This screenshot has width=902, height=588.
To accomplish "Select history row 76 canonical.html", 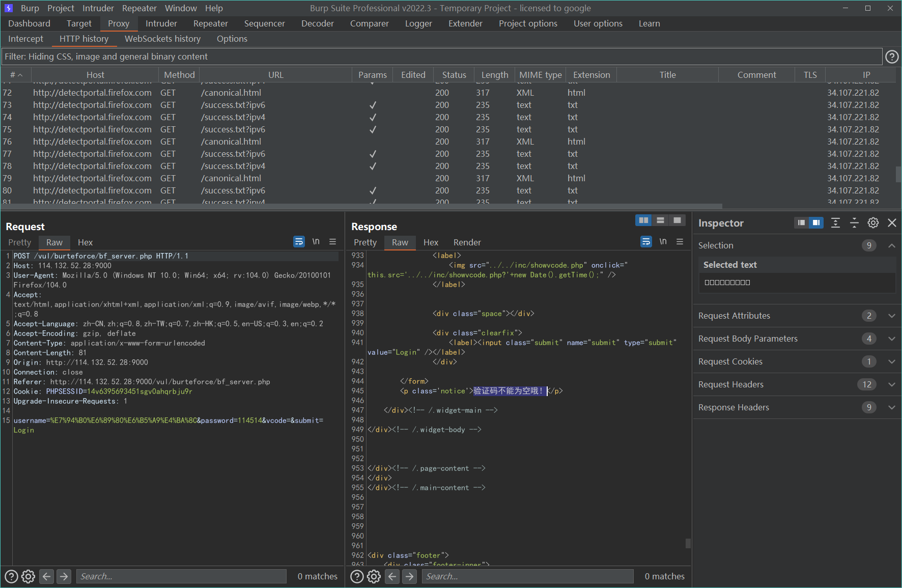I will 448,142.
